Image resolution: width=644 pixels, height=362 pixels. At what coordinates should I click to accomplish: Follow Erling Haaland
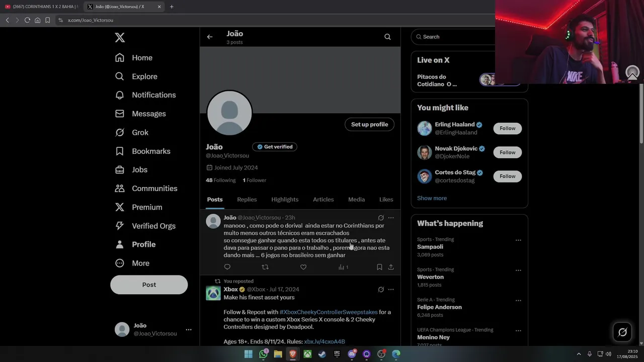click(x=507, y=128)
